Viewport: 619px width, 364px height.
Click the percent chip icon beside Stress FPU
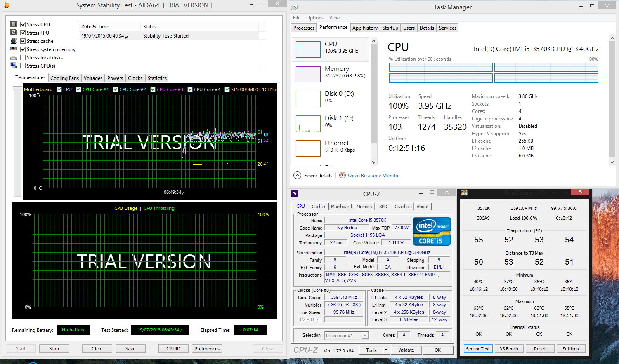(14, 33)
